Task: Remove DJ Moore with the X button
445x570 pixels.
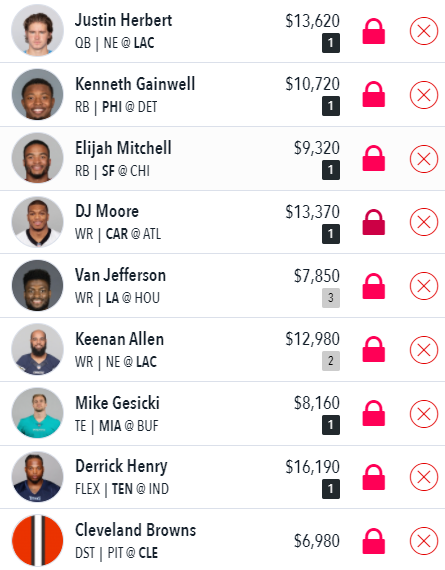Action: pos(424,222)
